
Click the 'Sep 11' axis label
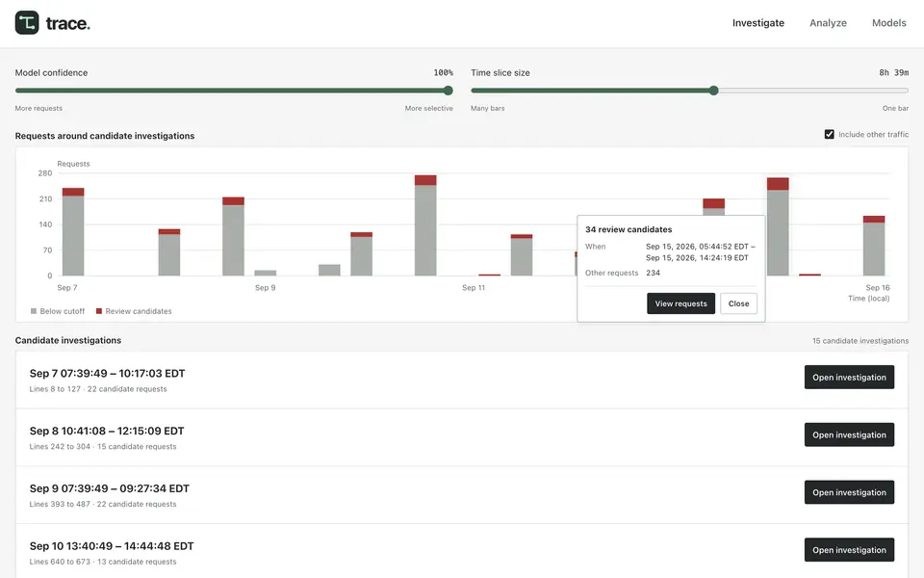click(x=474, y=288)
